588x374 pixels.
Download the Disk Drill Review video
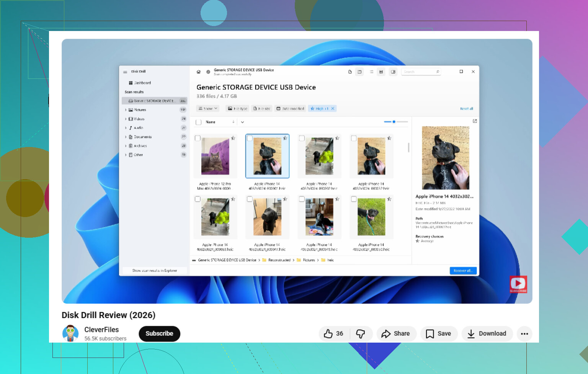pos(487,334)
